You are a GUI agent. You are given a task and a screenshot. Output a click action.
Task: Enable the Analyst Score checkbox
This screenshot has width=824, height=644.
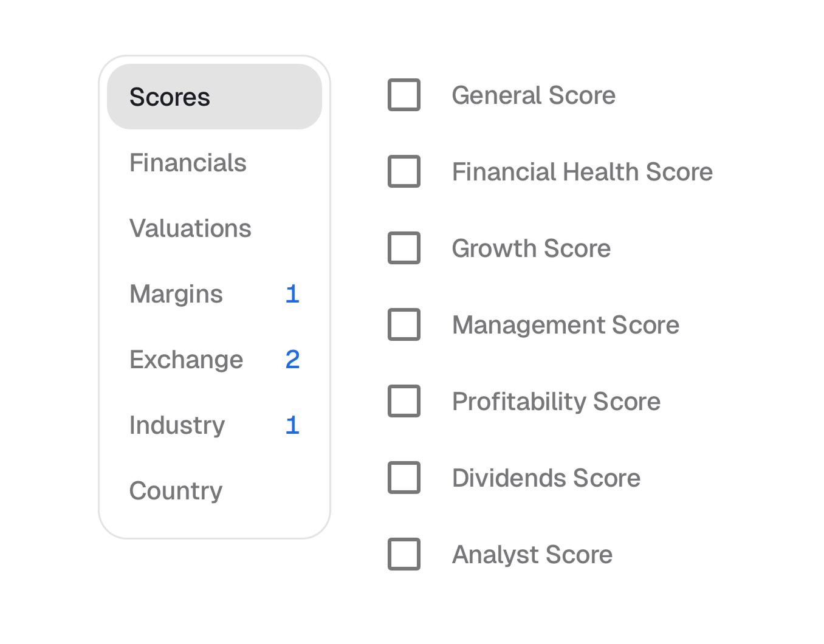(x=404, y=554)
